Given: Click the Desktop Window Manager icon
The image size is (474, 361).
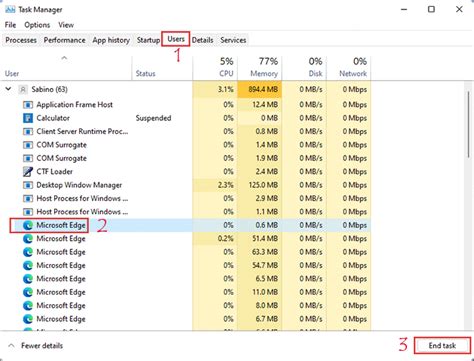Looking at the screenshot, I should click(x=28, y=185).
